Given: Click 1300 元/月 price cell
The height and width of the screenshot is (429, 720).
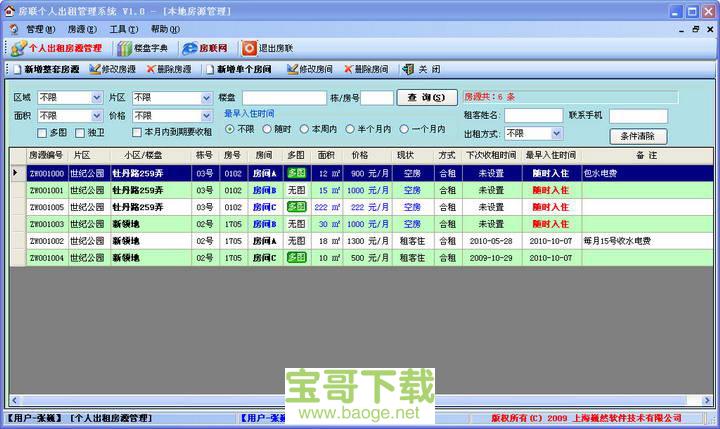Looking at the screenshot, I should [368, 241].
